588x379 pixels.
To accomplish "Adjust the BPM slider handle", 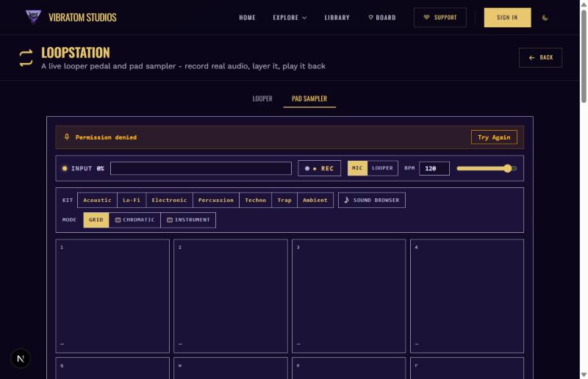I will (507, 168).
